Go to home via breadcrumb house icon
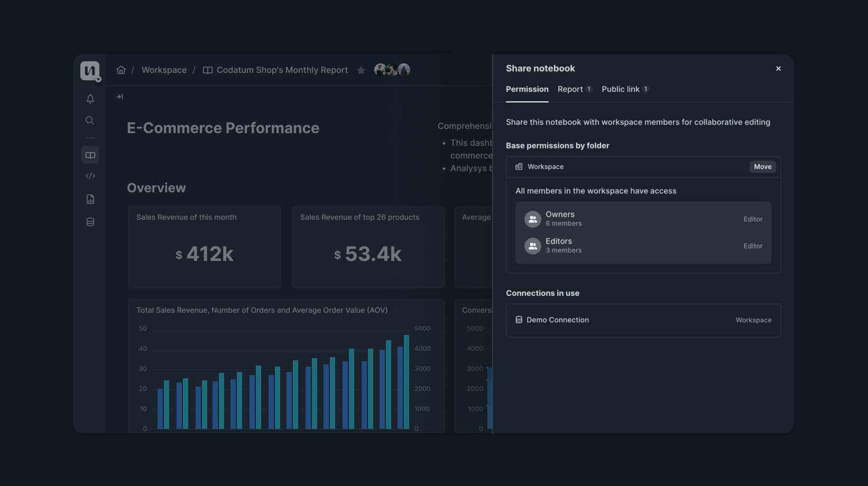The image size is (868, 486). [x=121, y=70]
